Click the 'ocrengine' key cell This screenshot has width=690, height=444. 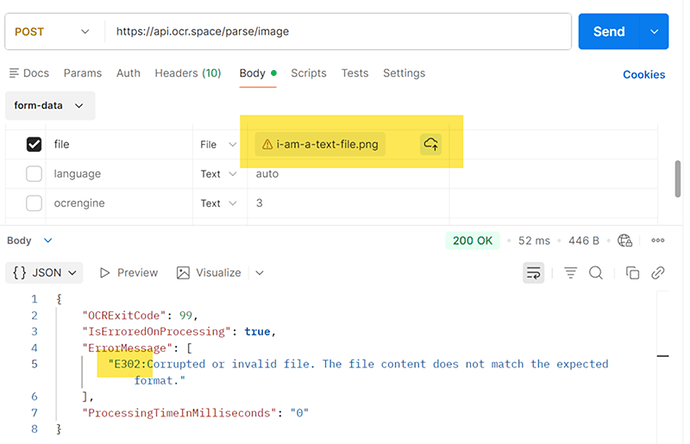(x=119, y=203)
